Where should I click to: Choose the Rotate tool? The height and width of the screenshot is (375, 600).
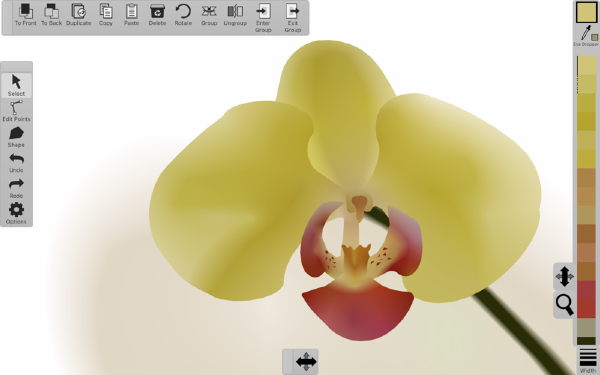coord(183,15)
